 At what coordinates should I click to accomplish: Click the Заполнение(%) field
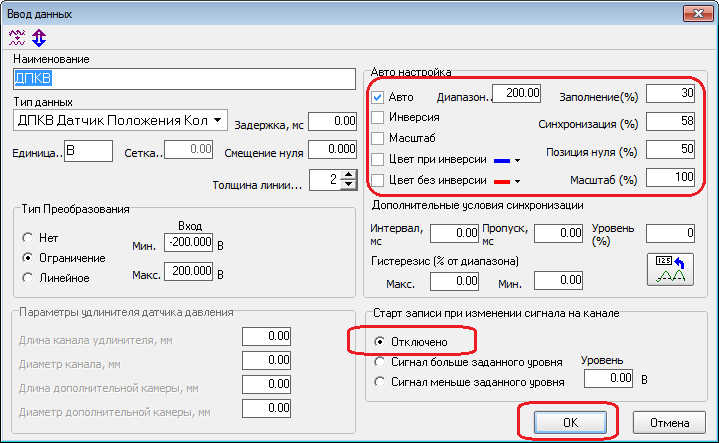tap(670, 94)
